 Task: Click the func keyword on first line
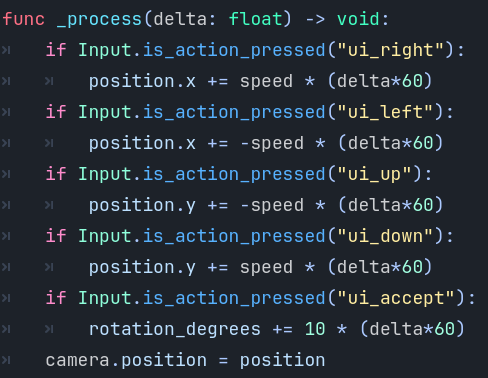(23, 19)
